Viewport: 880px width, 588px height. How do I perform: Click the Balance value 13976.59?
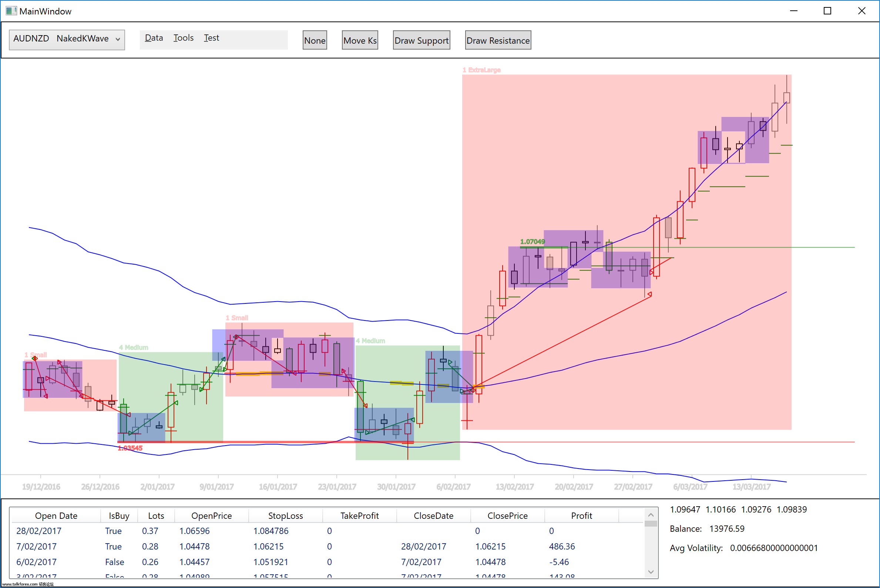pyautogui.click(x=727, y=529)
